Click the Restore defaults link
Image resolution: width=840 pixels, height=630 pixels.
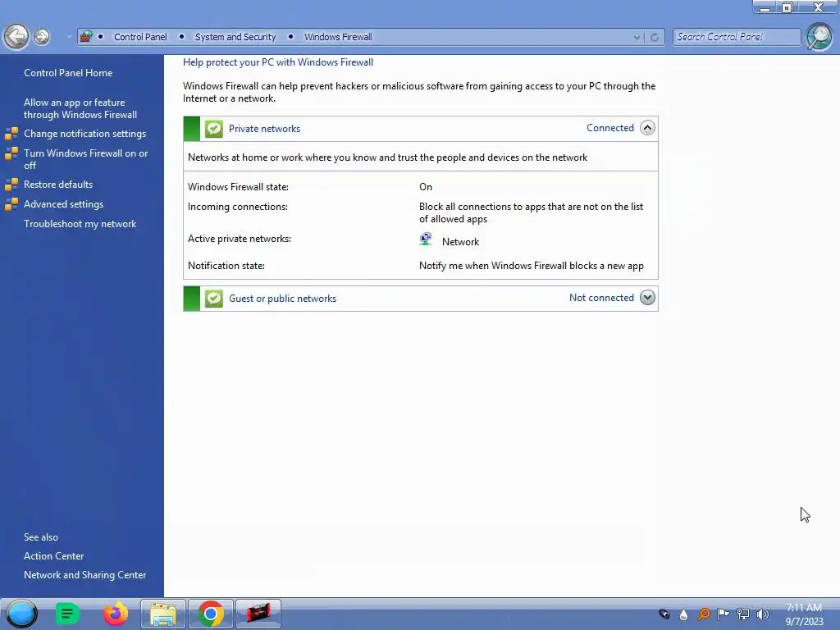[x=58, y=185]
